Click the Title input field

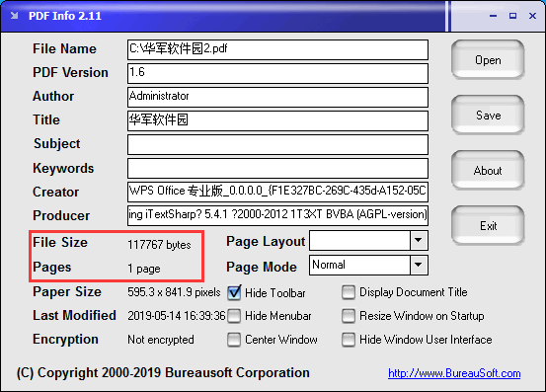pos(277,120)
